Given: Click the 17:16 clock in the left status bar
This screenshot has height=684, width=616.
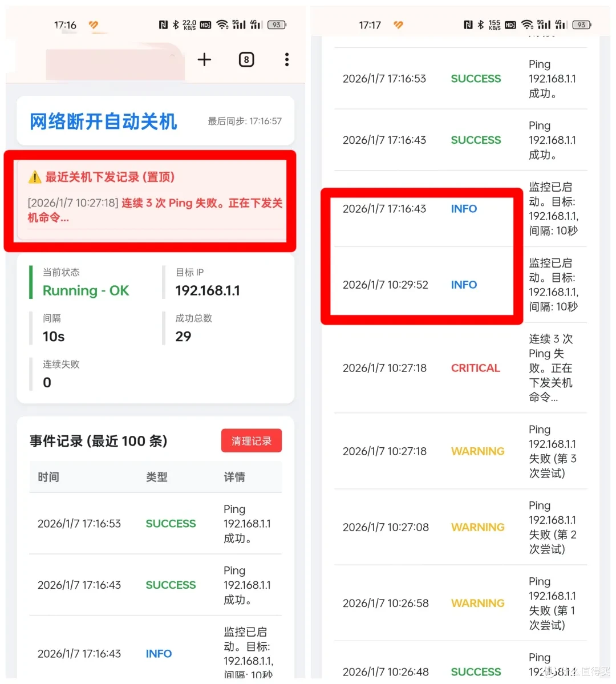Looking at the screenshot, I should tap(65, 25).
